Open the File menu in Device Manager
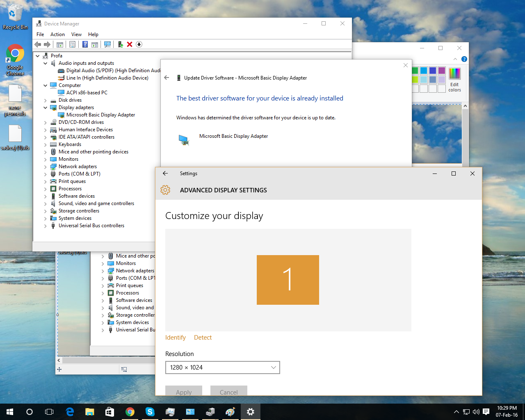The width and height of the screenshot is (525, 420). point(40,34)
